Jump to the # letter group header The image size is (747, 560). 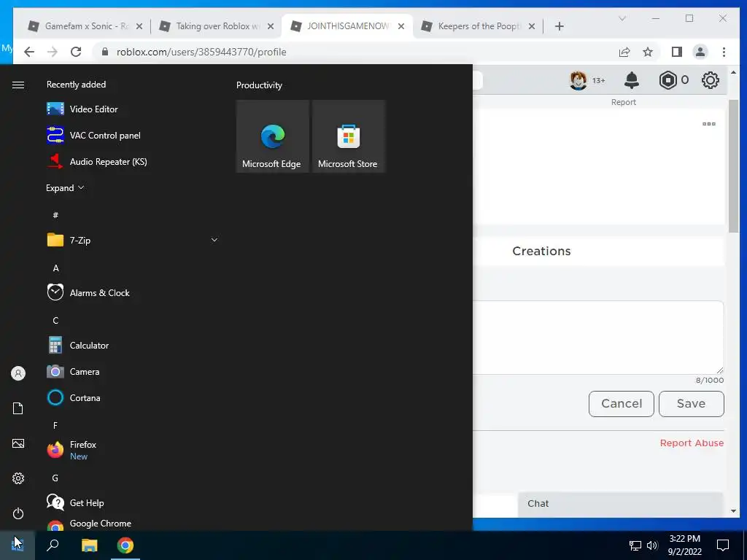pyautogui.click(x=55, y=215)
